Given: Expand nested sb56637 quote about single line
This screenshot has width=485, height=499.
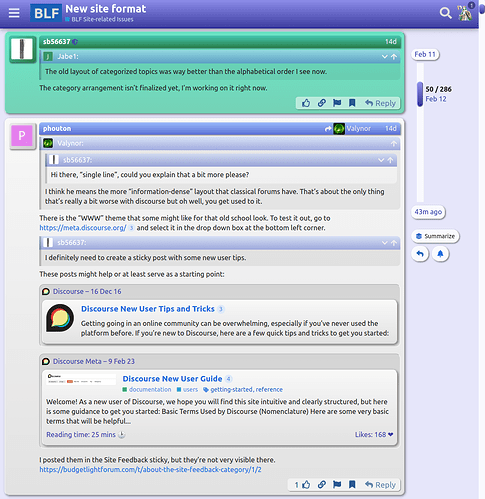Looking at the screenshot, I should click(381, 160).
